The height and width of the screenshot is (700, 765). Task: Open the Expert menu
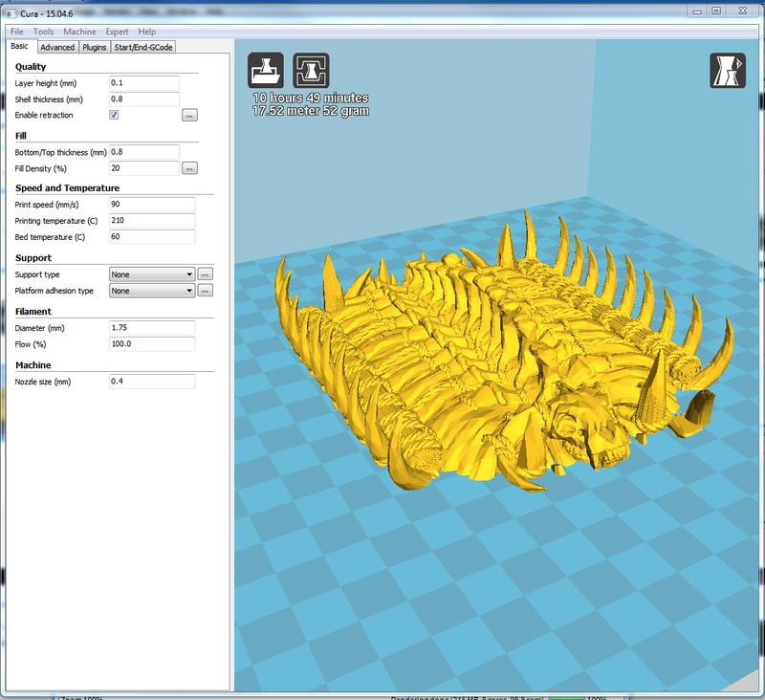117,32
